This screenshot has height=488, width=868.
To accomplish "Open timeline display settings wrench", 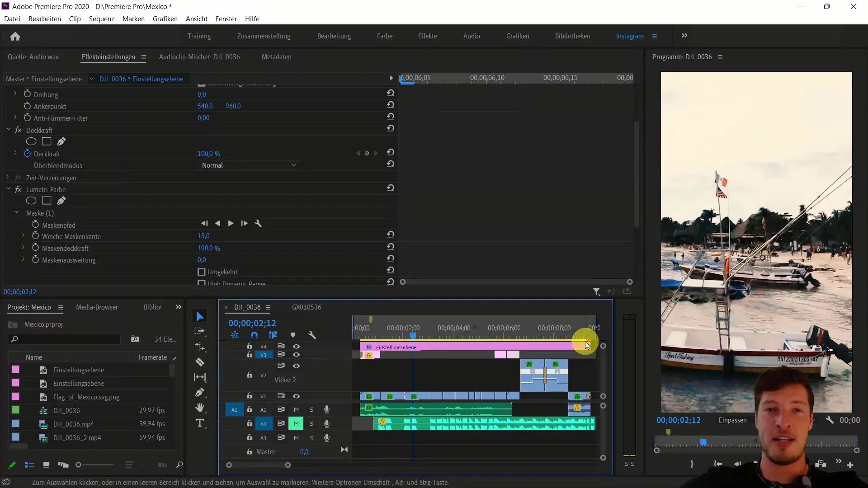I will (x=312, y=335).
